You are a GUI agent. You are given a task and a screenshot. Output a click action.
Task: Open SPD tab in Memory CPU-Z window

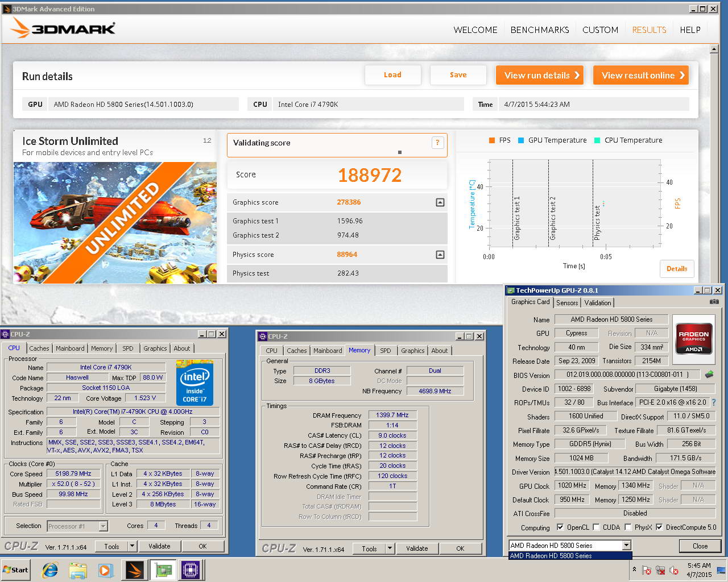point(386,351)
